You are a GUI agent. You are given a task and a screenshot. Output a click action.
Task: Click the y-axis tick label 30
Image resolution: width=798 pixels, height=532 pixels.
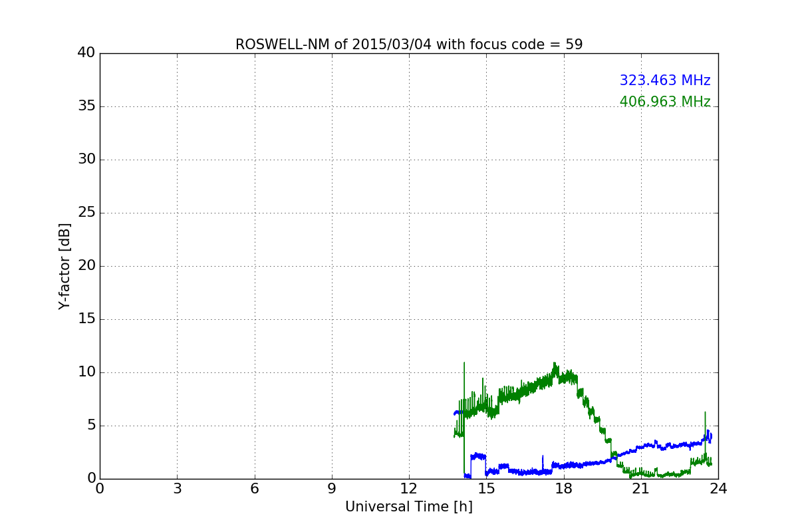[86, 159]
